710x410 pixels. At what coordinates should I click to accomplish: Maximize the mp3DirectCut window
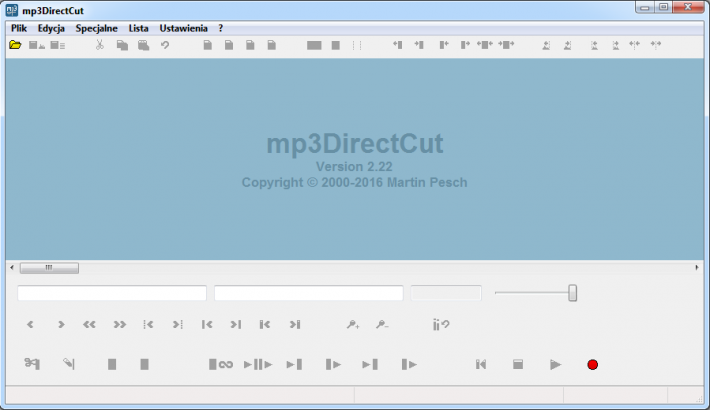click(x=663, y=7)
